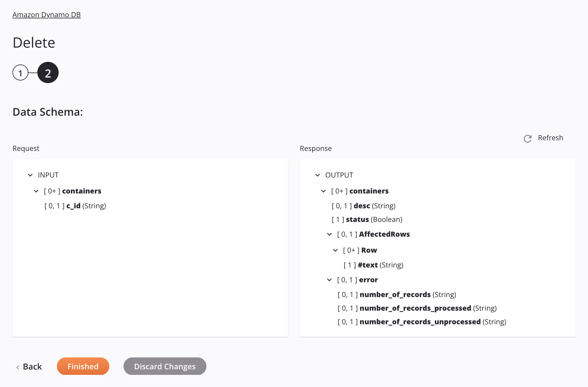Select step 1 in the wizard

pyautogui.click(x=20, y=72)
